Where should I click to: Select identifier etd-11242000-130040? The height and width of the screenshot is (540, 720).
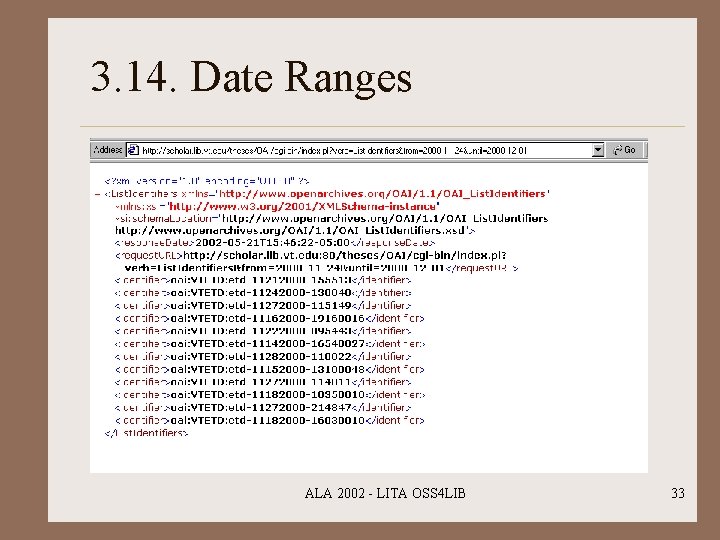pyautogui.click(x=263, y=292)
